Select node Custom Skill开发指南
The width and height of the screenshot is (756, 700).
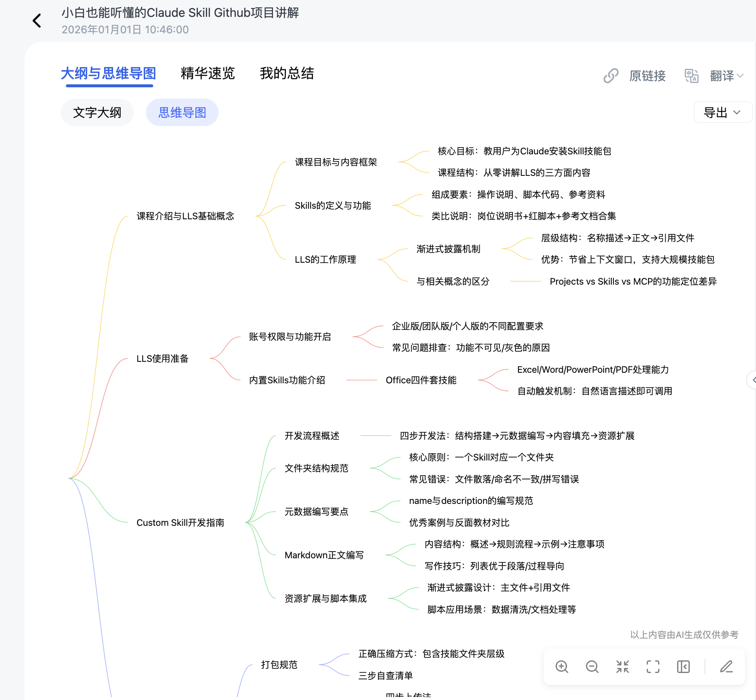pos(180,522)
